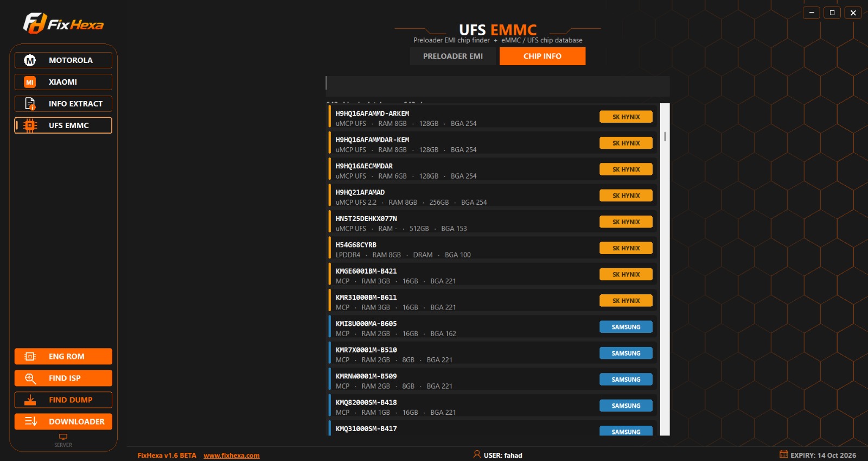Click the USER: fahad status text

point(503,456)
